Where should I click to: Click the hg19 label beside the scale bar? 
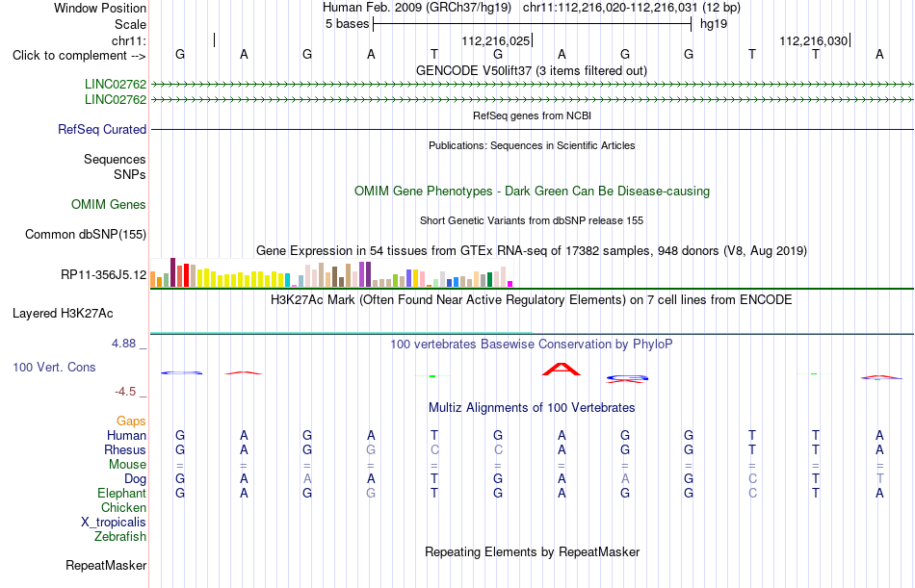[x=714, y=24]
